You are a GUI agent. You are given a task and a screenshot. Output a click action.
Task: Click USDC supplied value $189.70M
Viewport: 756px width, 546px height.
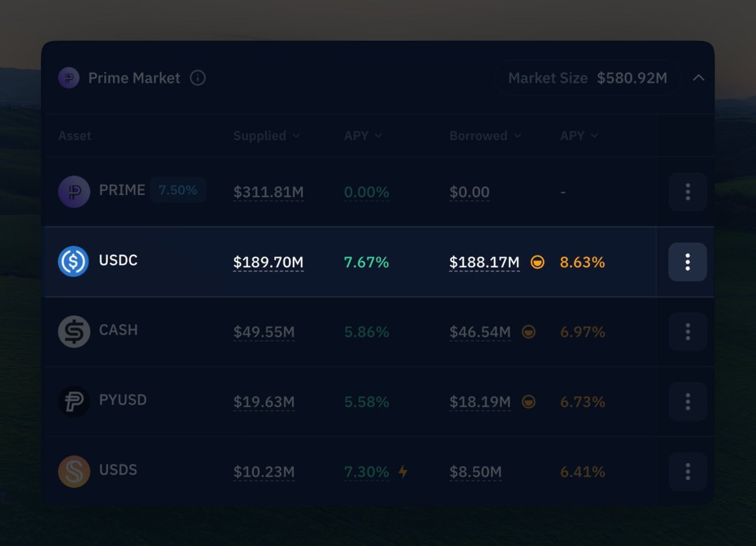click(x=268, y=262)
